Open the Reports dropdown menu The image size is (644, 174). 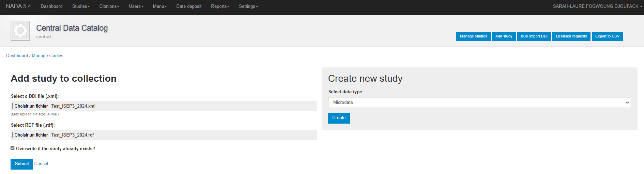[x=220, y=6]
